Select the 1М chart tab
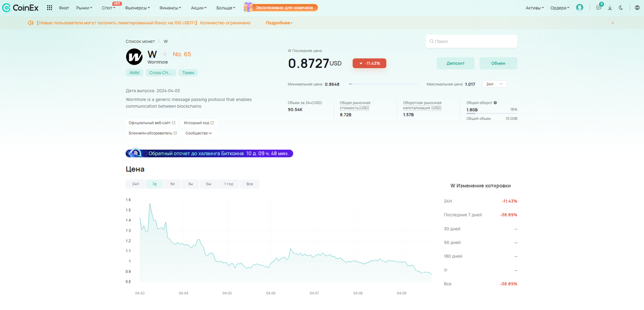The height and width of the screenshot is (310, 644). [x=172, y=184]
